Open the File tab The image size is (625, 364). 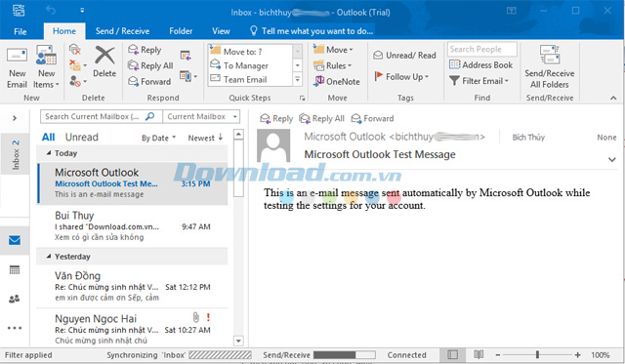pyautogui.click(x=20, y=31)
